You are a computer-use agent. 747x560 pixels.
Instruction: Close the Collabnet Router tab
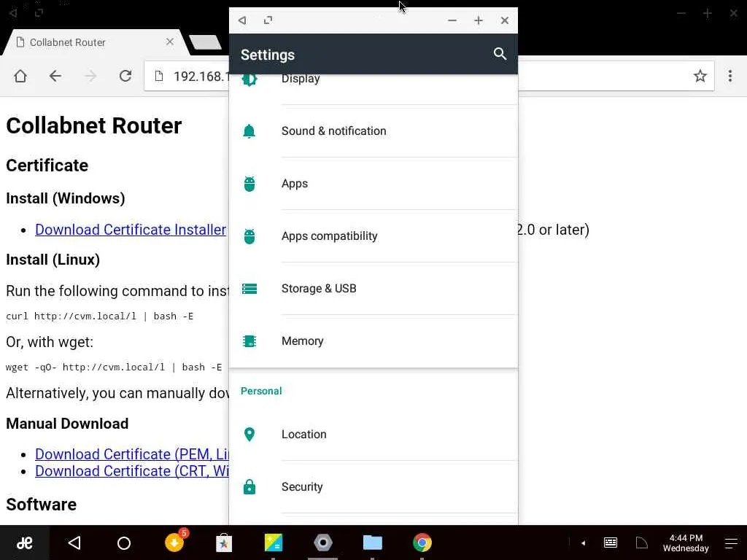point(169,42)
